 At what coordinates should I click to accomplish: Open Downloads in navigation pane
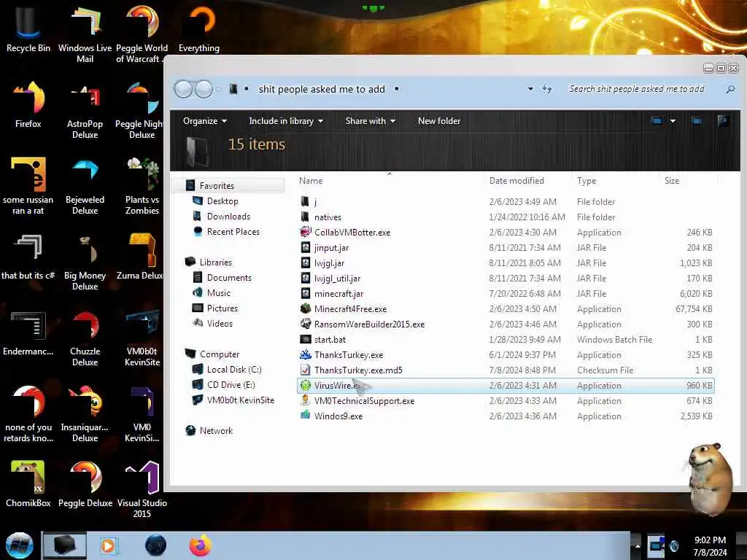(228, 217)
